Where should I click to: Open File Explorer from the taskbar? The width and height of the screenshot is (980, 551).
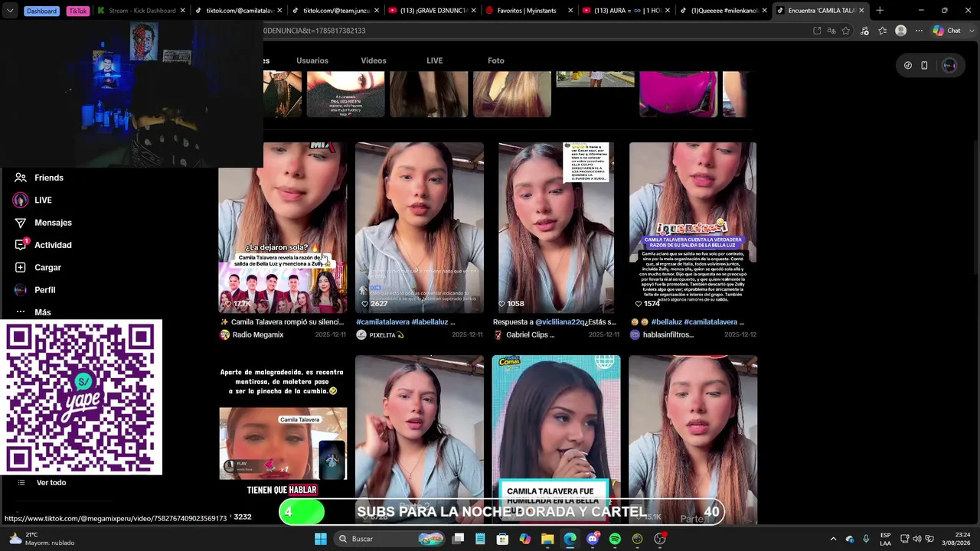click(547, 539)
